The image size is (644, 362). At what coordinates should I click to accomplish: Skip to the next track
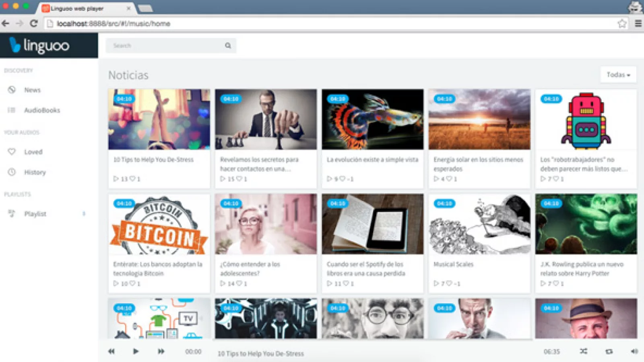pos(161,351)
